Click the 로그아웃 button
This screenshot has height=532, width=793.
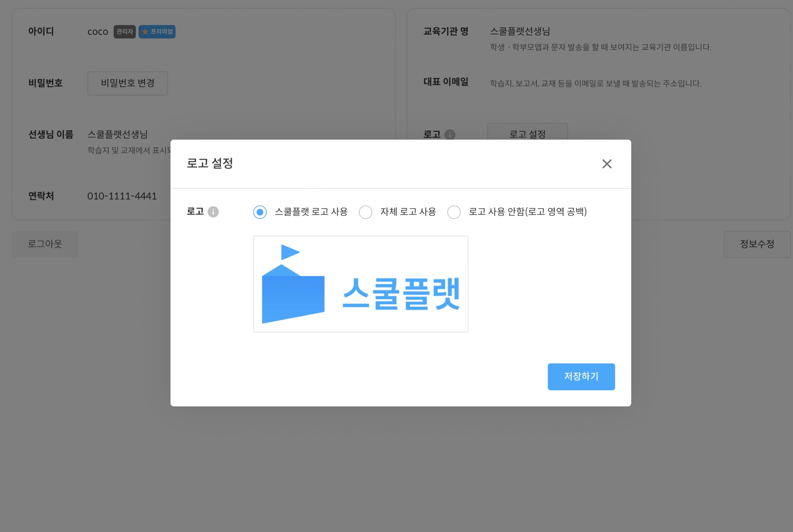45,244
